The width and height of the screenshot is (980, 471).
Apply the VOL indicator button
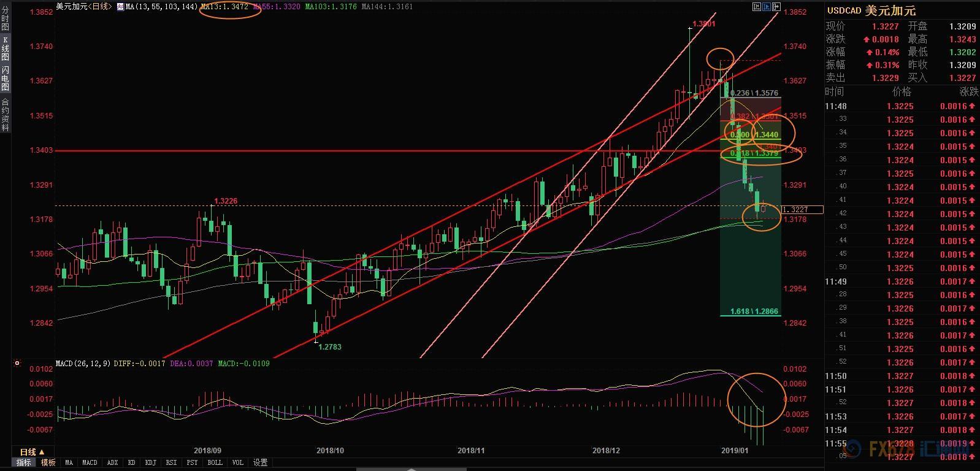(x=237, y=462)
